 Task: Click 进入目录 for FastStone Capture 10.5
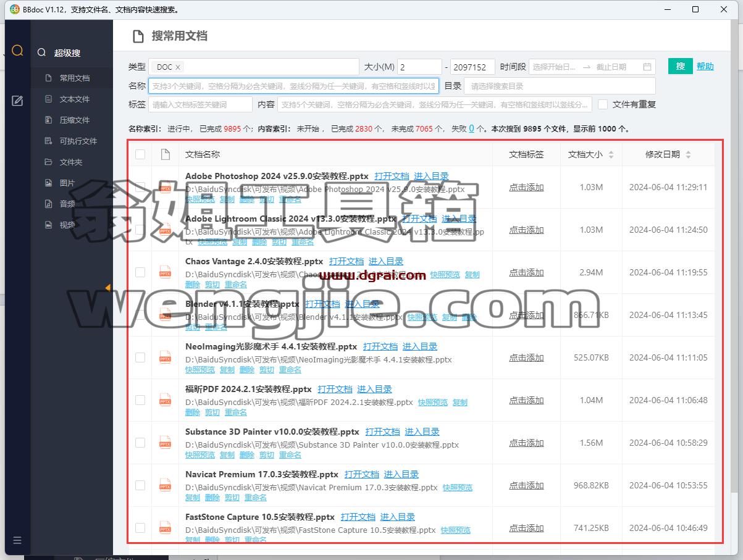point(398,517)
